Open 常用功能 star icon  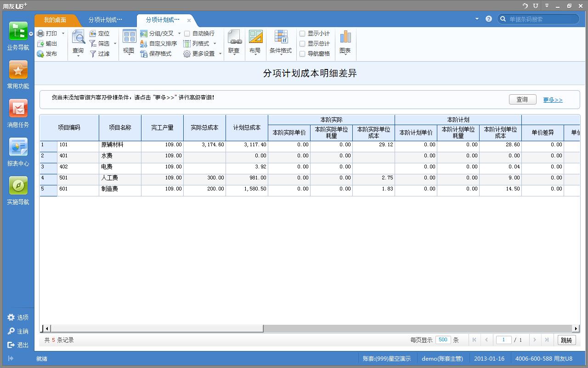(x=18, y=70)
